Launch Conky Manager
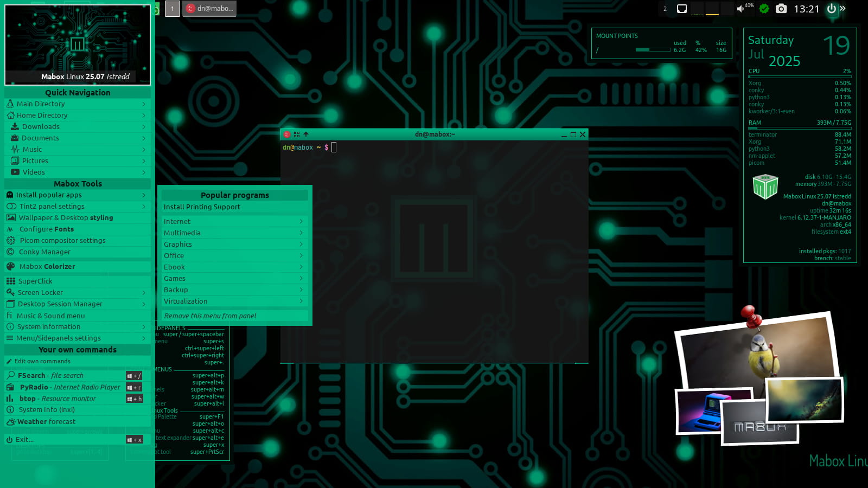Viewport: 868px width, 488px height. pos(78,252)
